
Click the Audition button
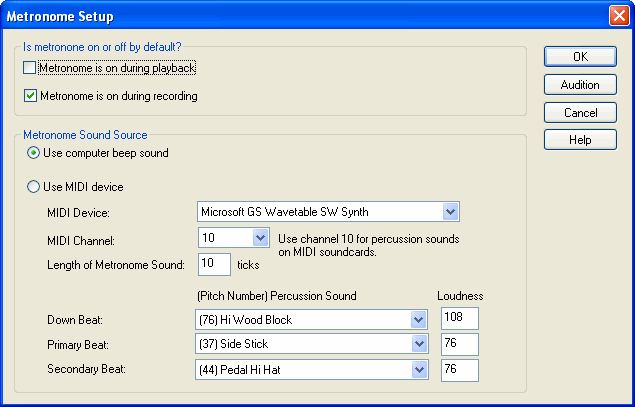[580, 85]
